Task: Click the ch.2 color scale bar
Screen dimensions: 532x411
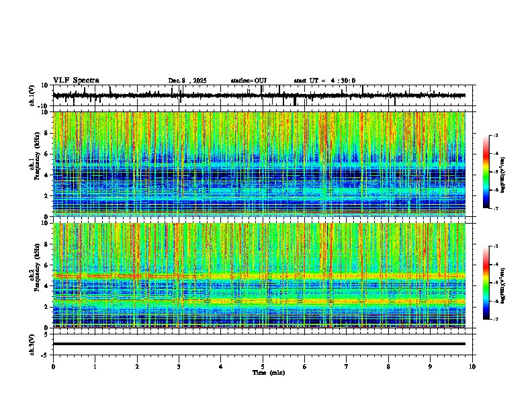Action: coord(486,283)
